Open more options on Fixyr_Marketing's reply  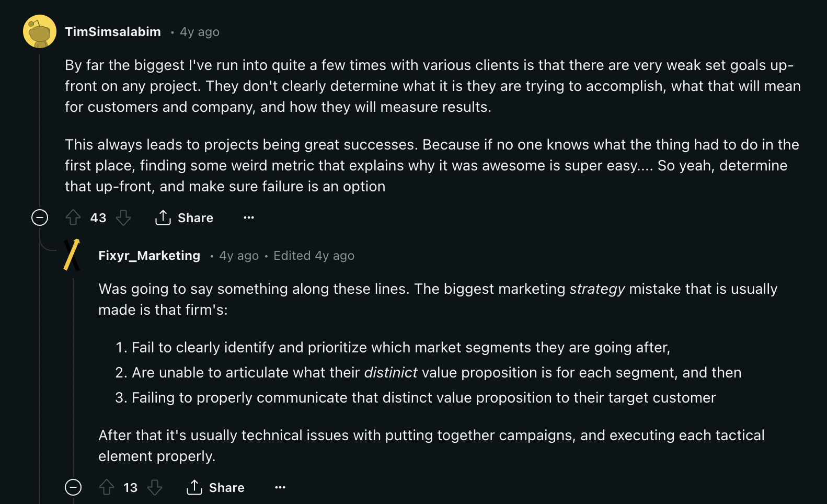pyautogui.click(x=280, y=487)
